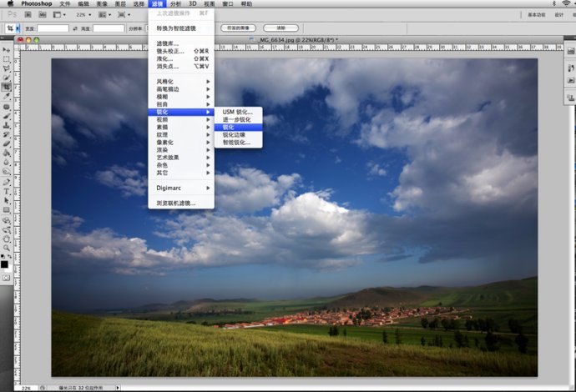Choose 锐化边缘 from sharpen submenu
Viewport: 576px width, 392px height.
point(234,134)
